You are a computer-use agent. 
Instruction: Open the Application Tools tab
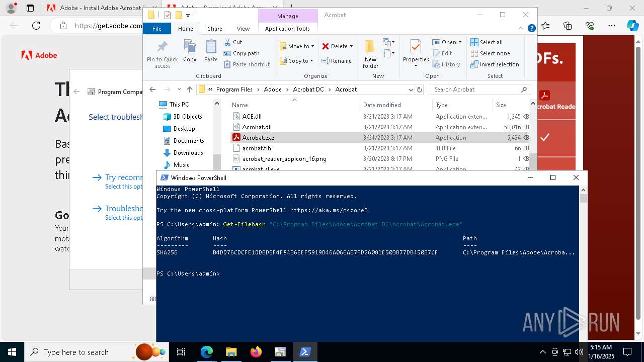[287, 29]
